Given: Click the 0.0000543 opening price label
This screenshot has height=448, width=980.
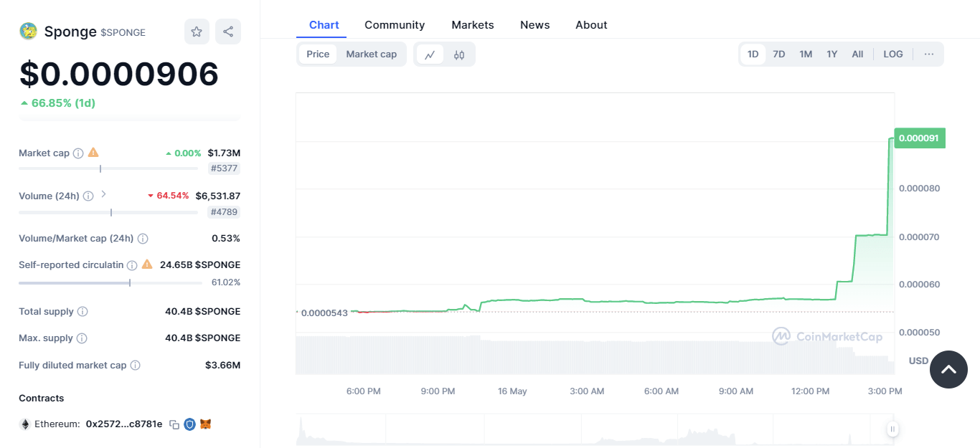Looking at the screenshot, I should [x=324, y=313].
